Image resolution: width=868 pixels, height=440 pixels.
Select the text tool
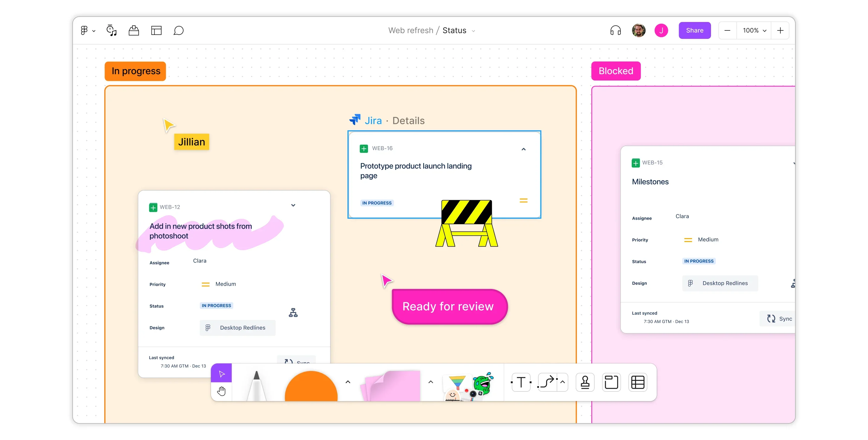tap(521, 382)
